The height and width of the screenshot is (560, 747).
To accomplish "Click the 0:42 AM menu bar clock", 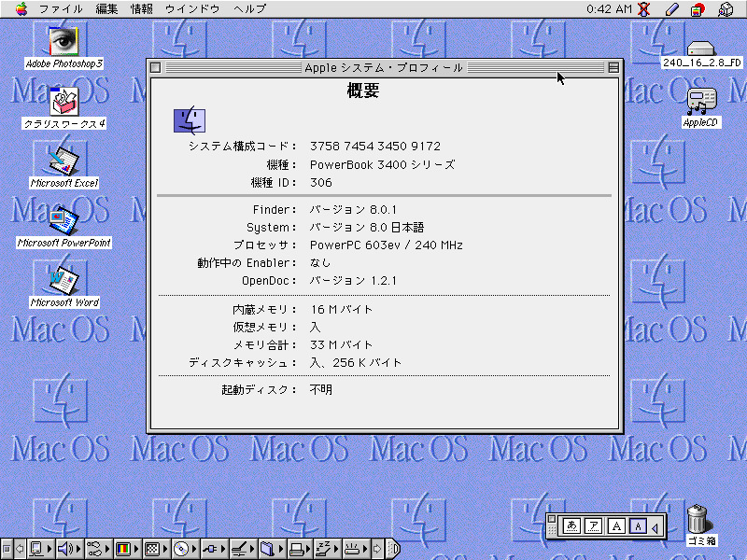I will pos(609,9).
